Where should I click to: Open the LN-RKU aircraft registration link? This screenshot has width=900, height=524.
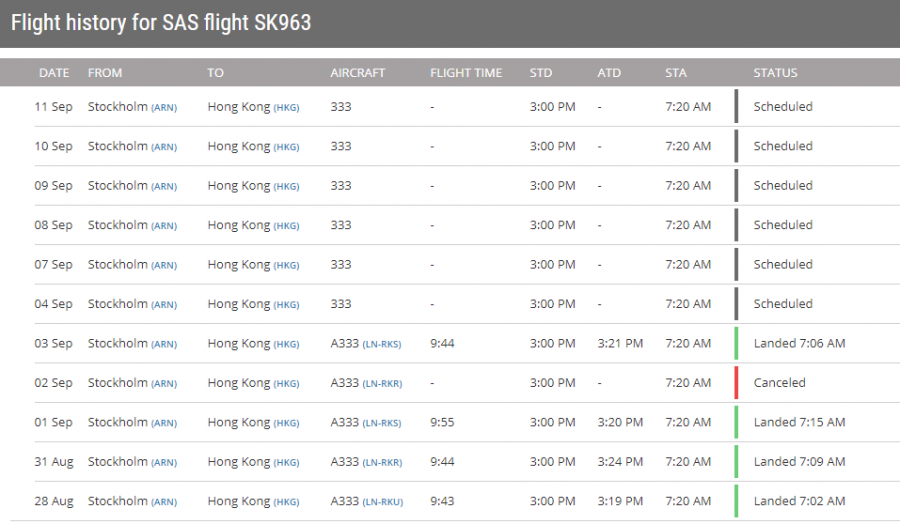tap(382, 502)
